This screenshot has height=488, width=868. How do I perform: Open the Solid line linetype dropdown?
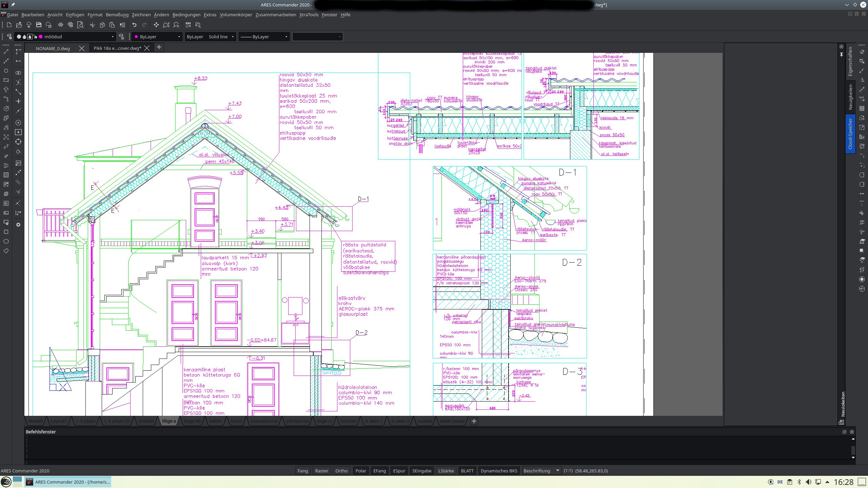click(x=233, y=37)
